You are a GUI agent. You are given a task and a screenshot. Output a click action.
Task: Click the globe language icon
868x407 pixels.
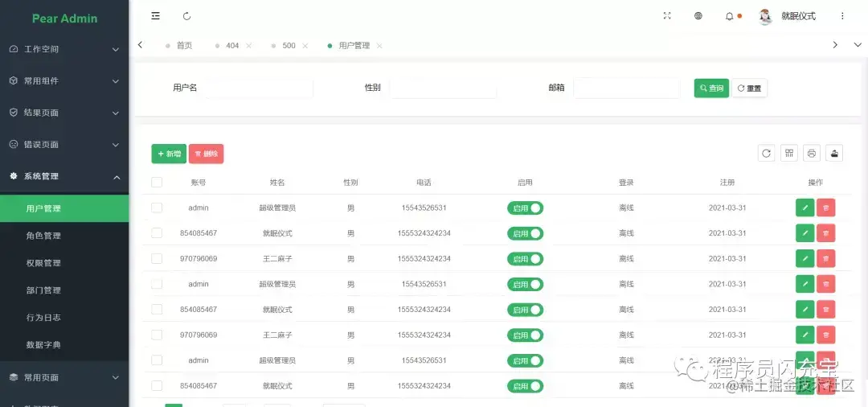[698, 16]
